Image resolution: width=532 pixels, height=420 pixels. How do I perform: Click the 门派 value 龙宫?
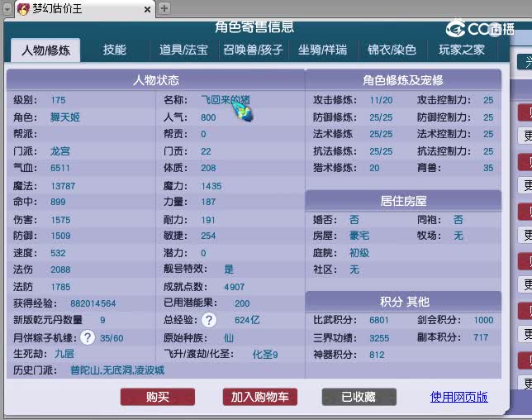(x=60, y=151)
